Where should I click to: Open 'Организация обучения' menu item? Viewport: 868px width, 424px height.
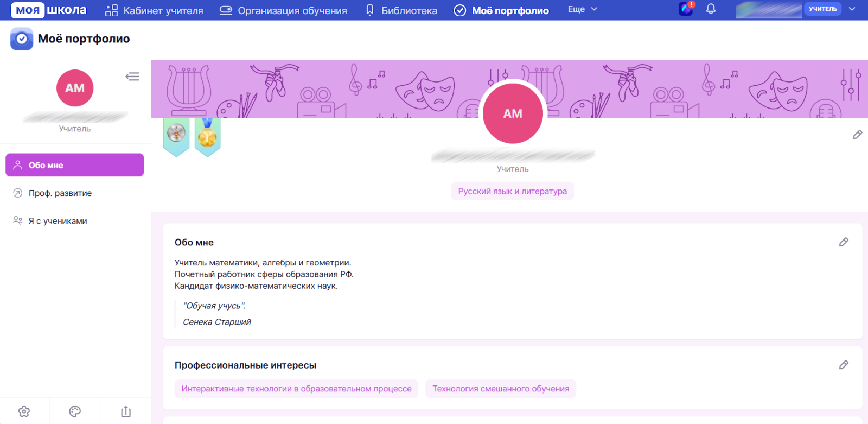[283, 10]
